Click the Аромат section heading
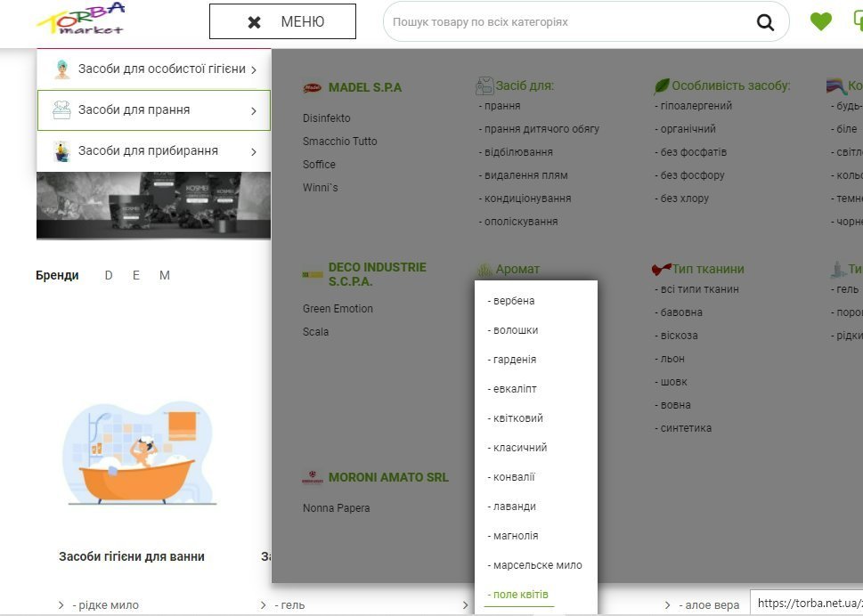This screenshot has height=616, width=863. [x=517, y=270]
